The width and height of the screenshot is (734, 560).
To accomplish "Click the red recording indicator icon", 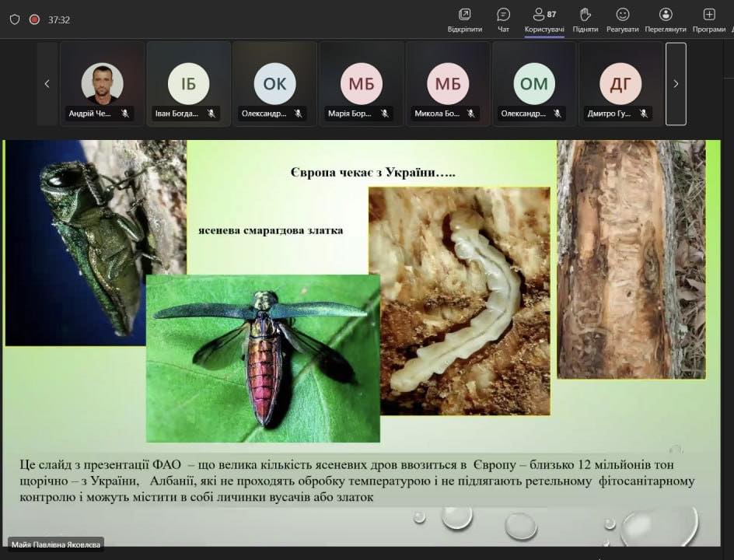I will pyautogui.click(x=34, y=19).
